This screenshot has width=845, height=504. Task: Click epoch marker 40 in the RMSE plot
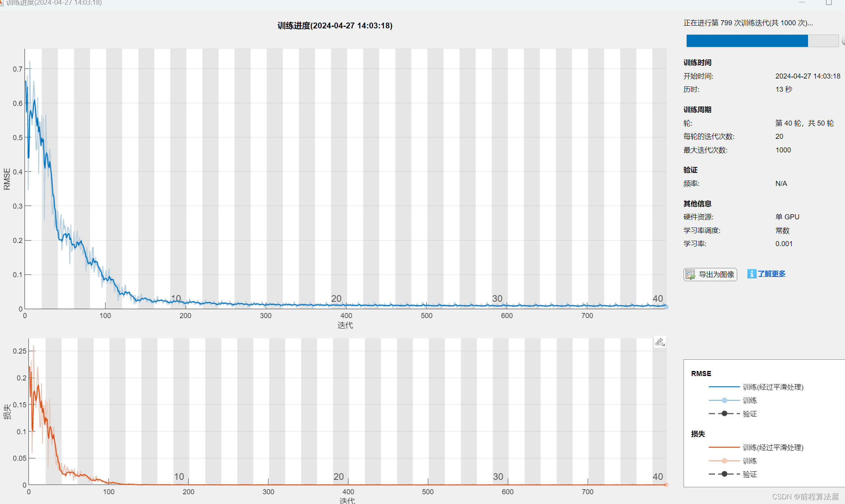coord(657,298)
